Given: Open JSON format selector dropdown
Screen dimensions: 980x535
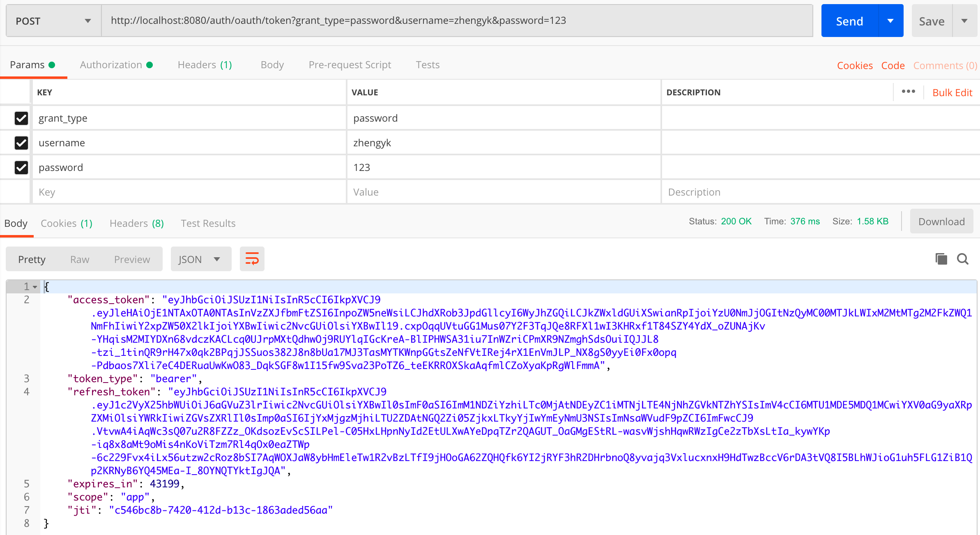Looking at the screenshot, I should [201, 259].
